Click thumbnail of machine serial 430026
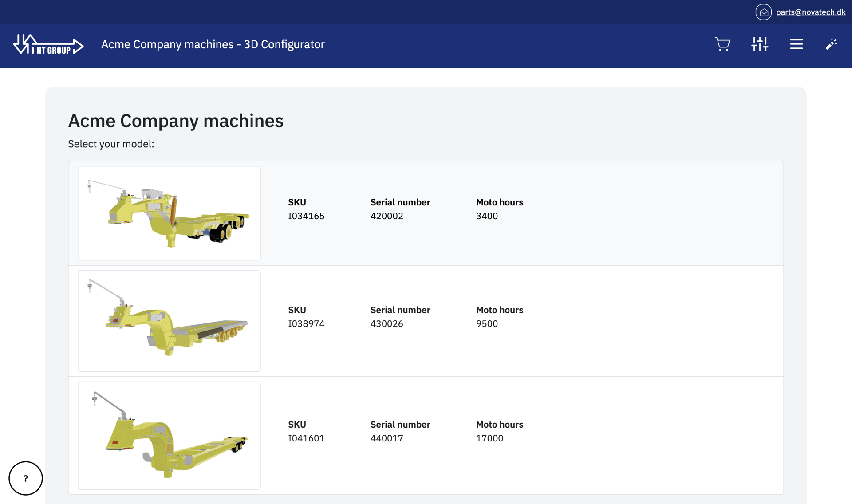The width and height of the screenshot is (852, 504). pos(169,321)
